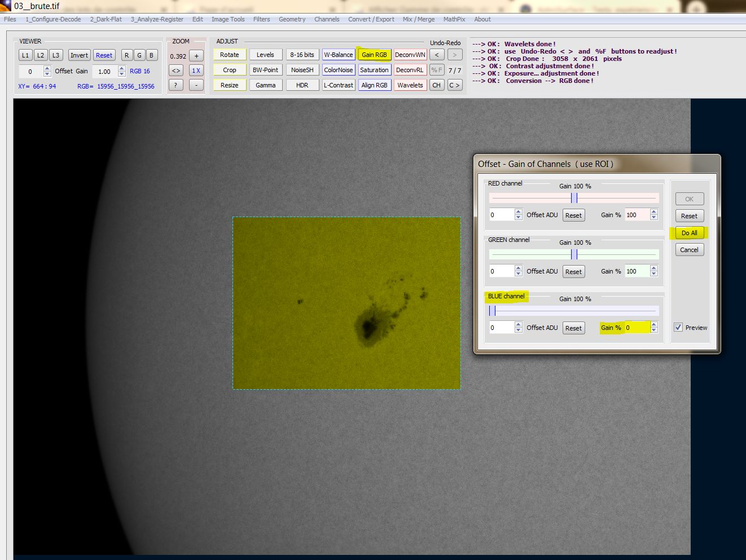Reset the viewer offset and gain
Image resolution: width=746 pixels, height=560 pixels.
[104, 55]
